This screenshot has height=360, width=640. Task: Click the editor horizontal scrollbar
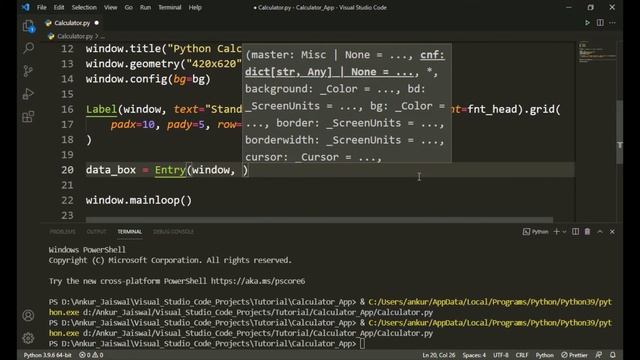coord(319,220)
